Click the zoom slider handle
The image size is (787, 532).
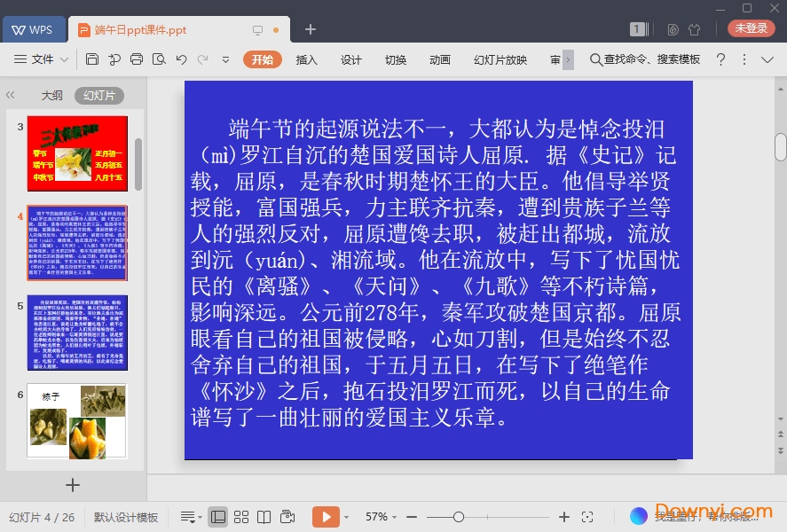[459, 517]
